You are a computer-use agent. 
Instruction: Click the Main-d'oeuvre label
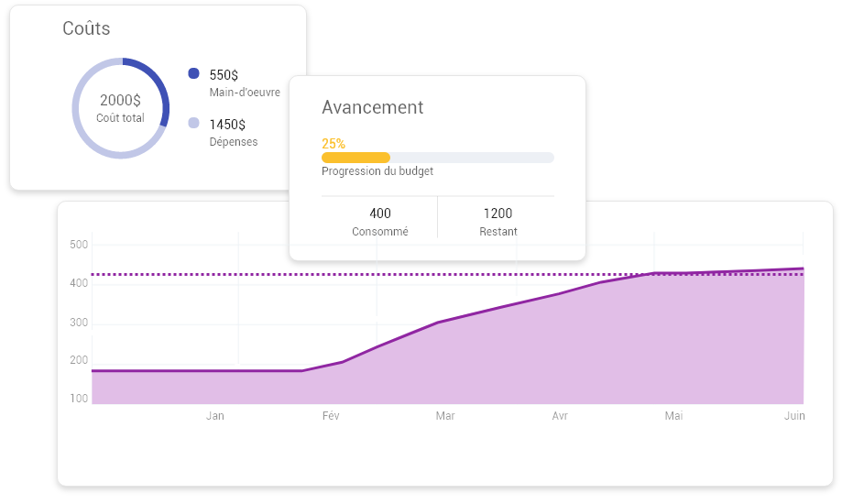(245, 93)
